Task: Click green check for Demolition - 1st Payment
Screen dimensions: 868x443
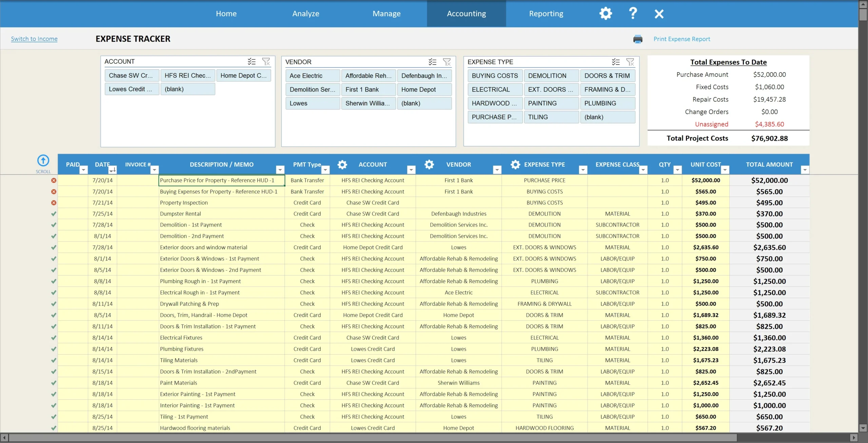Action: [54, 225]
